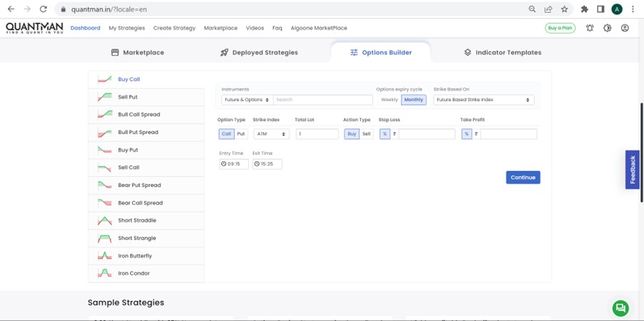The image size is (644, 321).
Task: Expand the ATM Strike Index dropdown
Action: [x=271, y=134]
